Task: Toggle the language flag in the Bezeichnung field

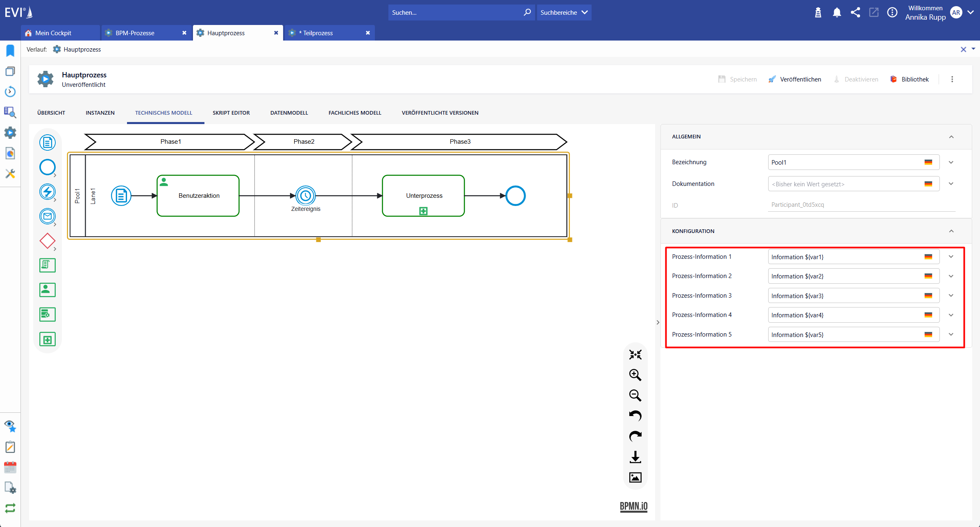Action: [928, 162]
